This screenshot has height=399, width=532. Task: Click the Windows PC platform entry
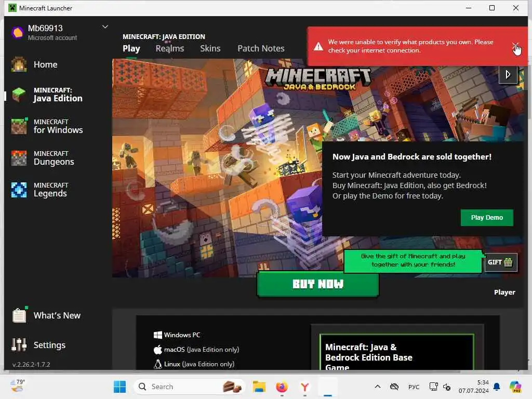(177, 335)
